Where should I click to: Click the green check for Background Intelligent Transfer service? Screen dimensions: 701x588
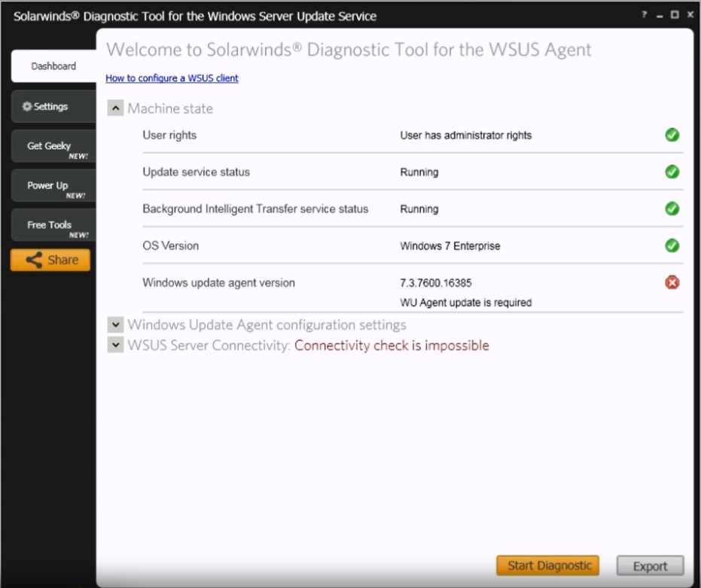672,209
